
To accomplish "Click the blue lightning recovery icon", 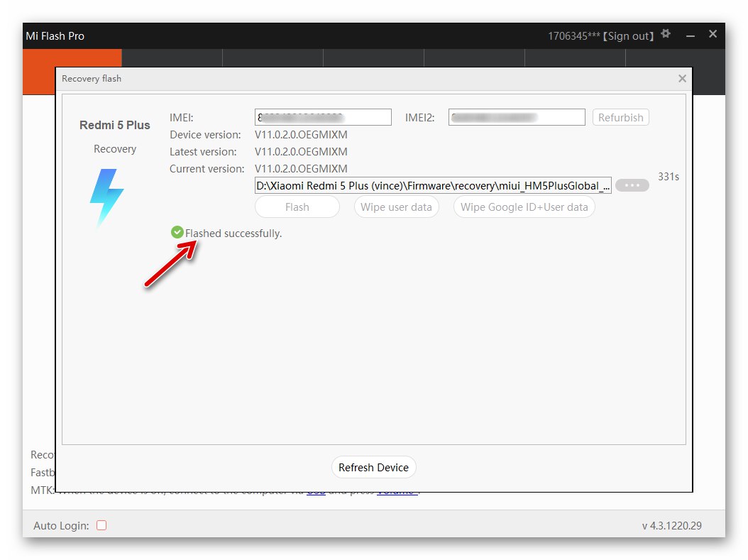I will pos(106,198).
